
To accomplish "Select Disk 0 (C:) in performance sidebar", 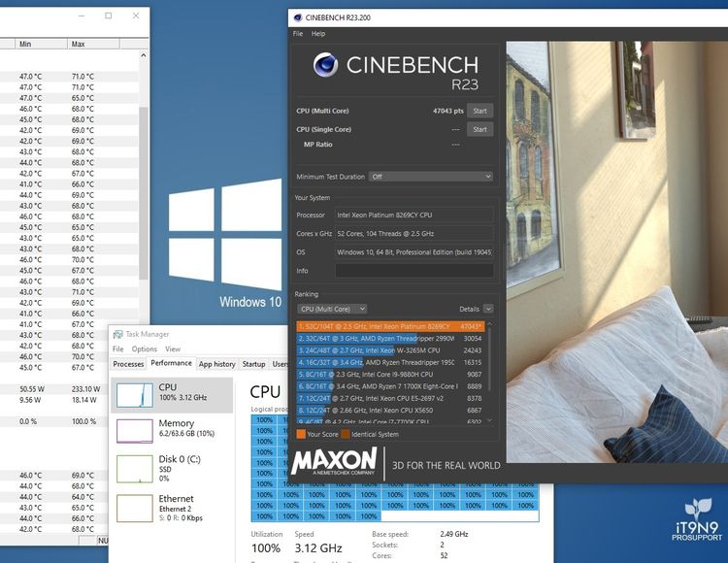I will [x=172, y=469].
